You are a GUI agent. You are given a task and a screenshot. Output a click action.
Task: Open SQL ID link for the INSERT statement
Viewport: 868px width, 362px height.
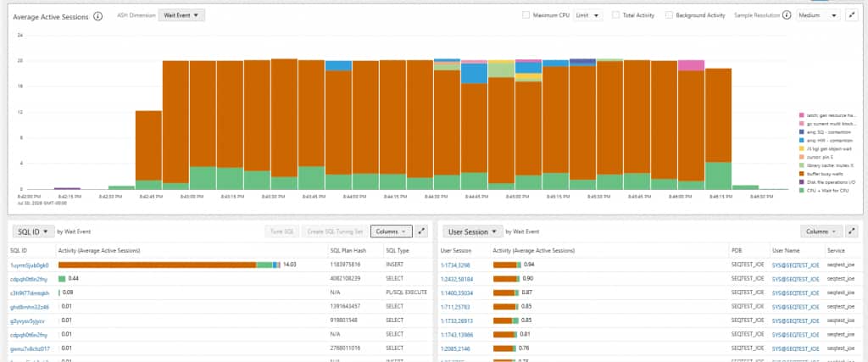coord(30,265)
